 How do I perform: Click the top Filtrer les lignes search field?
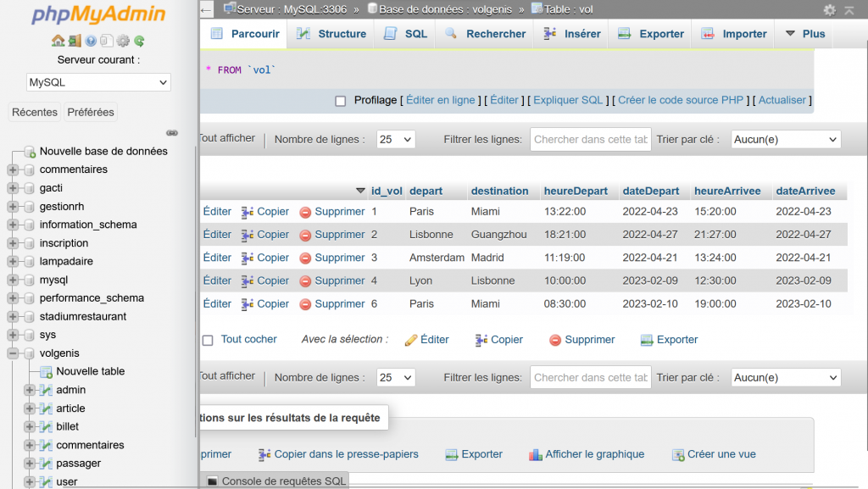(590, 139)
